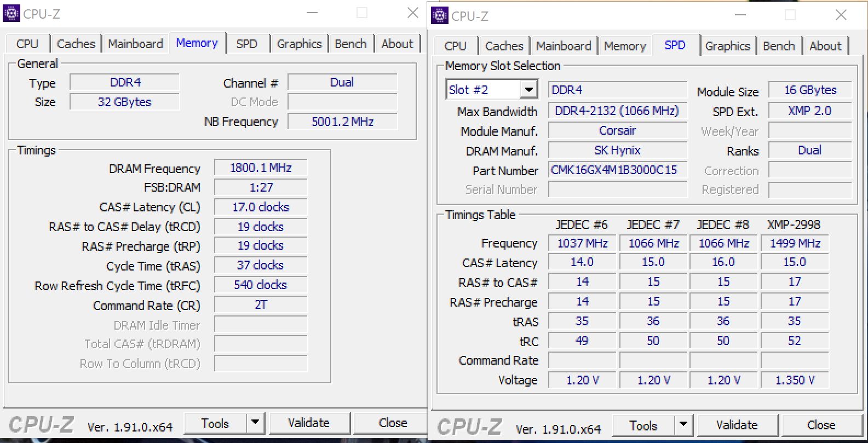Image resolution: width=868 pixels, height=443 pixels.
Task: Minimize the left CPU-Z window
Action: tap(312, 13)
